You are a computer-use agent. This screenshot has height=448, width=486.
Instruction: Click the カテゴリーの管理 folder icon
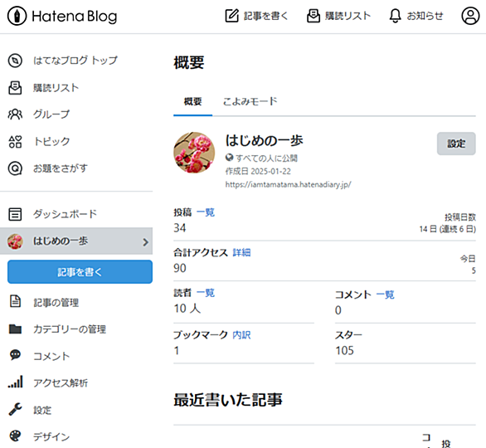(15, 329)
